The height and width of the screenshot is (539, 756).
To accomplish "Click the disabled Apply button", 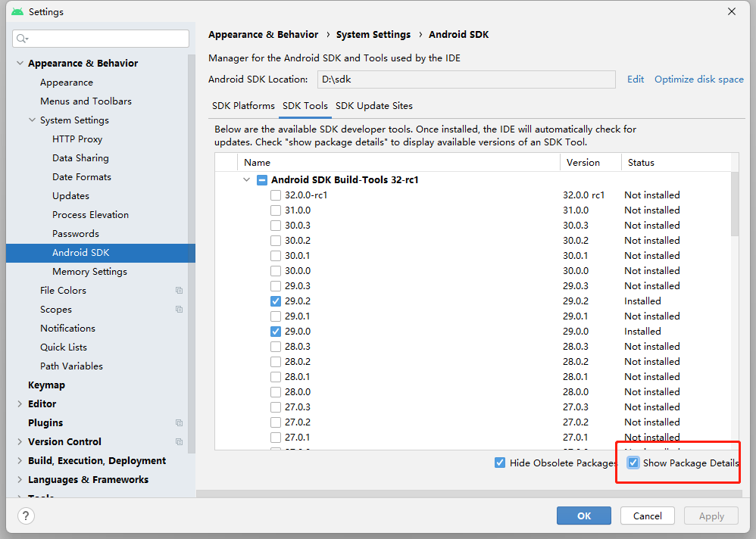I will point(711,516).
